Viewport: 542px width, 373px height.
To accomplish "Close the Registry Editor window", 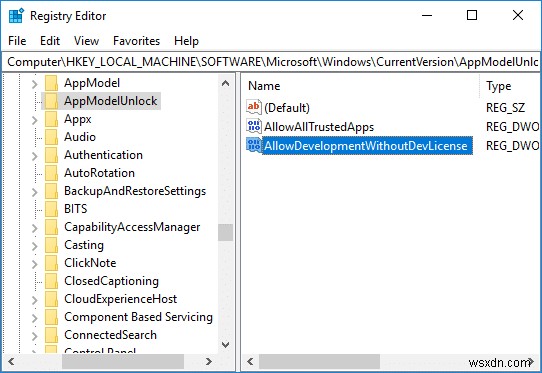I will coord(518,15).
